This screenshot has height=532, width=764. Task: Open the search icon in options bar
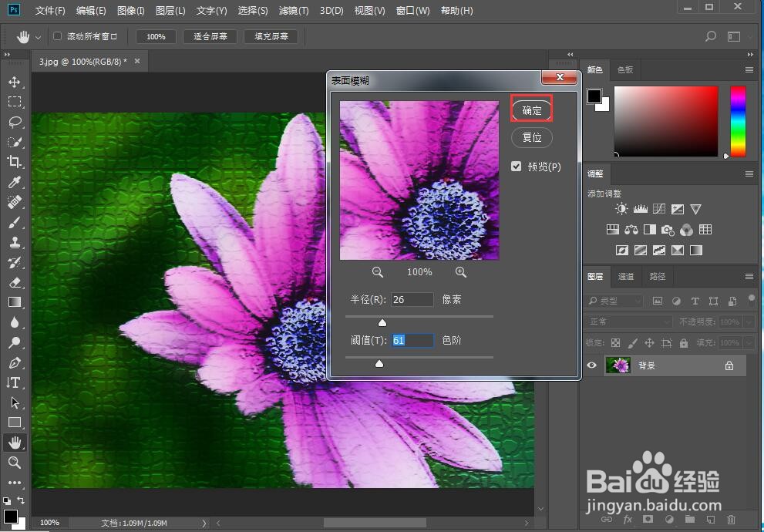click(711, 36)
